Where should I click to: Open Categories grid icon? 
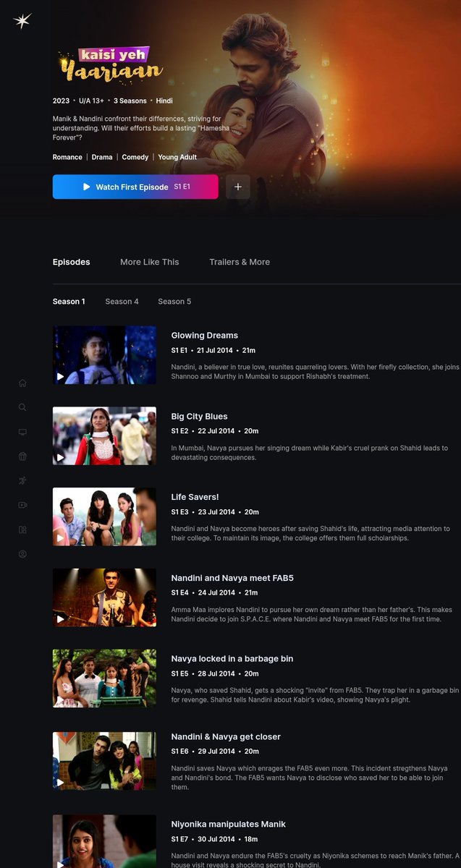pyautogui.click(x=22, y=529)
